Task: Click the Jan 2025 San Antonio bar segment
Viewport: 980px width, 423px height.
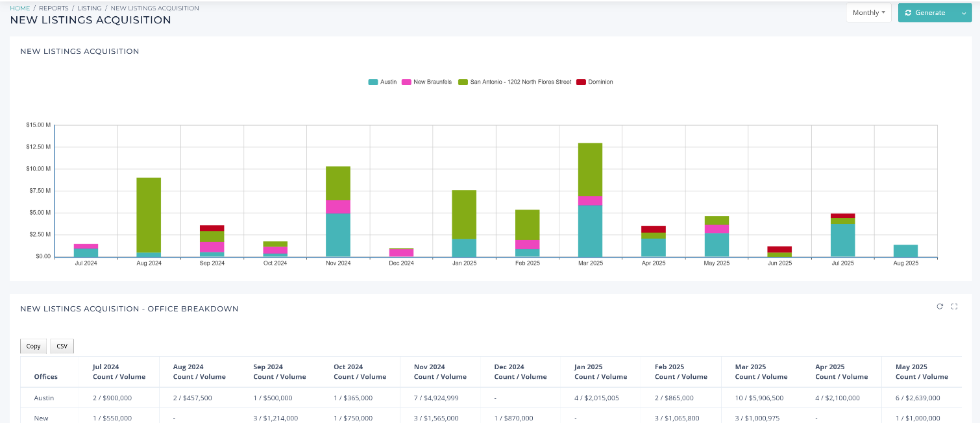Action: [464, 214]
